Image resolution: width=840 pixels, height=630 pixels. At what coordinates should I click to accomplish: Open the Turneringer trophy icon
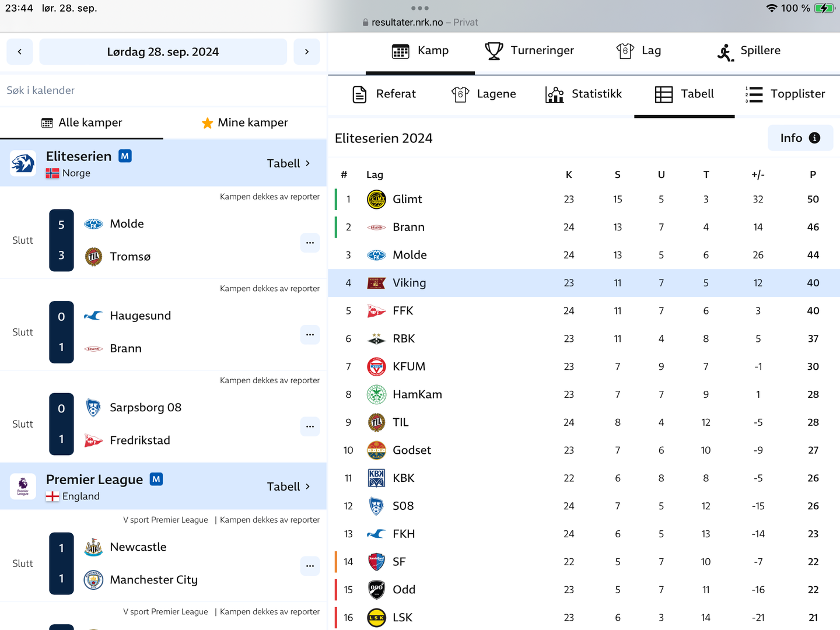(x=494, y=51)
